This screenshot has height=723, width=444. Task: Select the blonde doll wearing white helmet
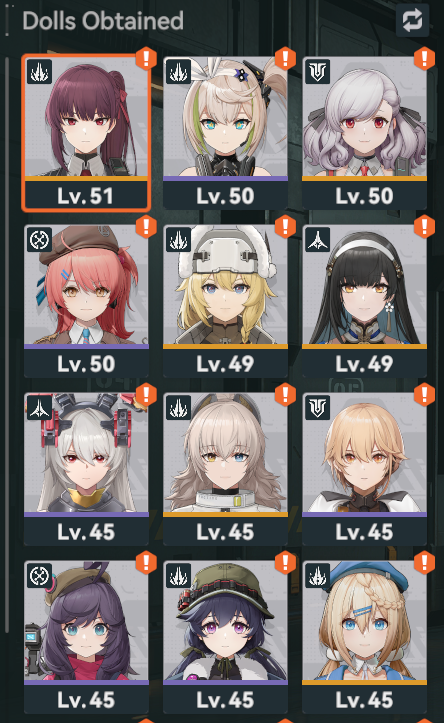click(225, 301)
